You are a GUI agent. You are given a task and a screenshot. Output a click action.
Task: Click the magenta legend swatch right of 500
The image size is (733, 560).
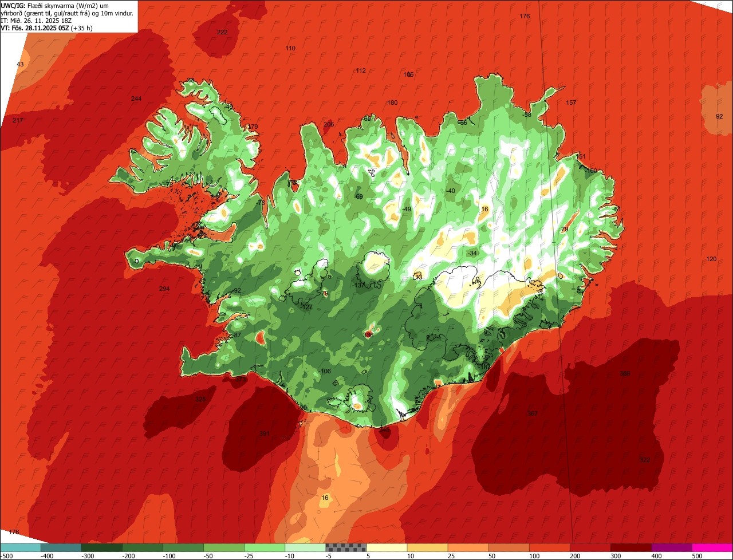click(x=712, y=547)
